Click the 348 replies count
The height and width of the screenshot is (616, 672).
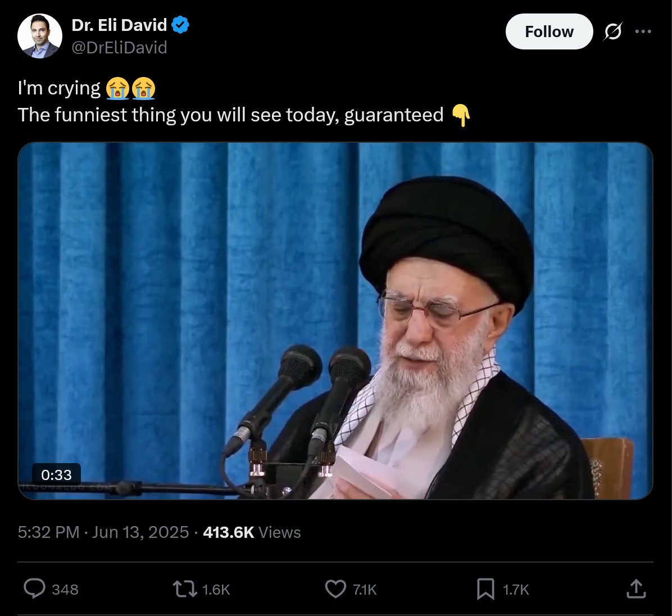65,590
